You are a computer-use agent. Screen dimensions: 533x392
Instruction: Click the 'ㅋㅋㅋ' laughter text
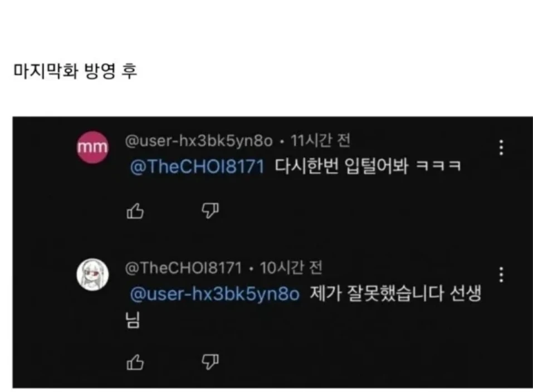[438, 168]
